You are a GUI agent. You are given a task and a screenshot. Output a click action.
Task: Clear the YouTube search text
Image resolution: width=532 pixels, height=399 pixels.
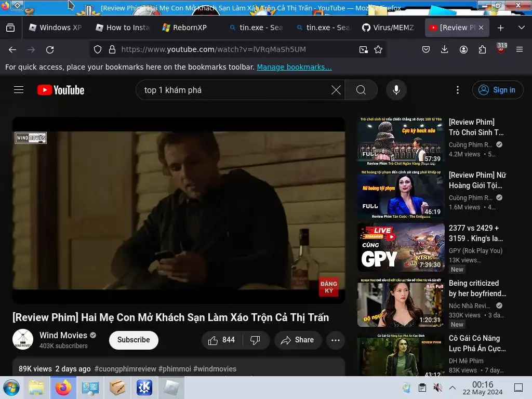click(x=336, y=90)
